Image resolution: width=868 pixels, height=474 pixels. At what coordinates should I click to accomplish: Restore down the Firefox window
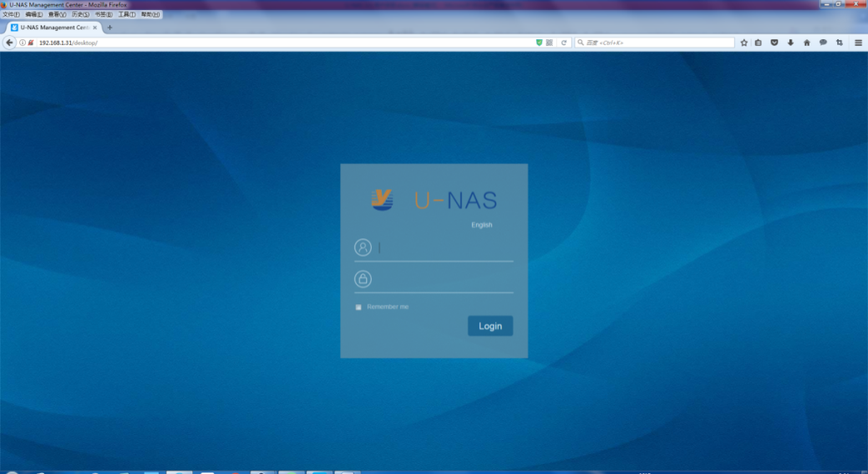pos(838,4)
